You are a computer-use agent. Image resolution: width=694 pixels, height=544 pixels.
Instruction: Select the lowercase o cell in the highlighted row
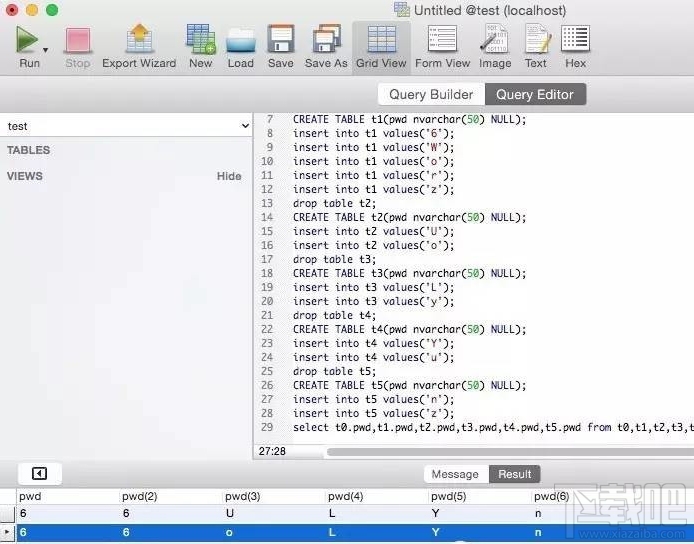[229, 532]
